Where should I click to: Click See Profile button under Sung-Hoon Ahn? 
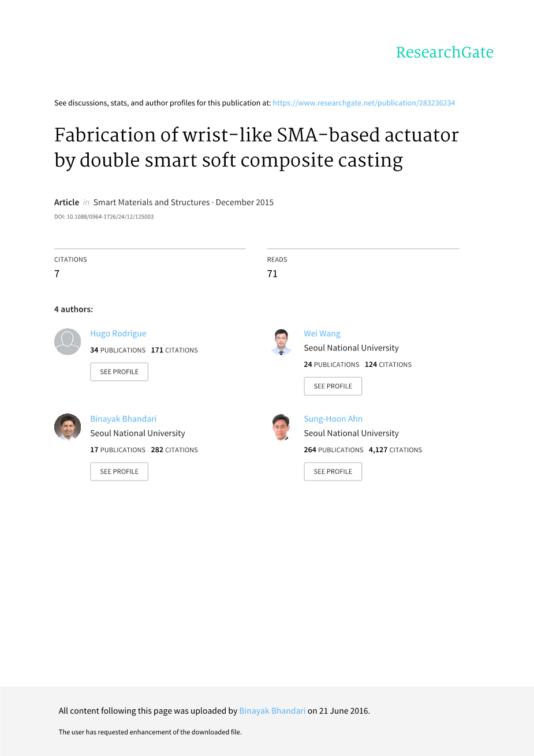(x=333, y=472)
